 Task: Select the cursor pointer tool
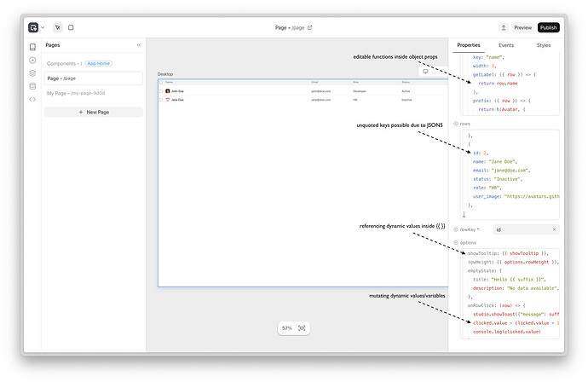[58, 27]
